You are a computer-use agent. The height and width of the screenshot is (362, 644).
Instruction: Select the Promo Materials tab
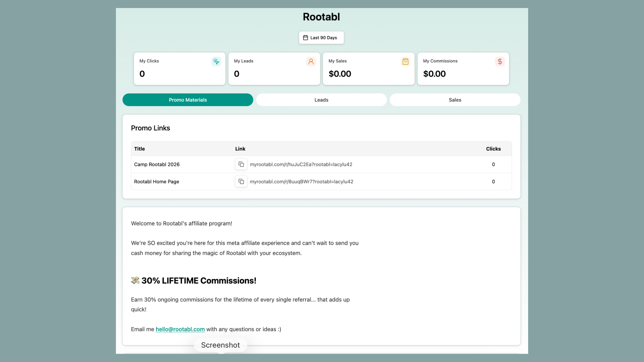click(x=187, y=100)
